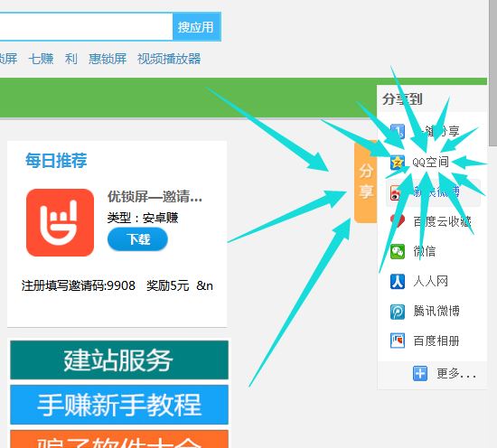Click the 百度云收藏 heart icon

(398, 221)
